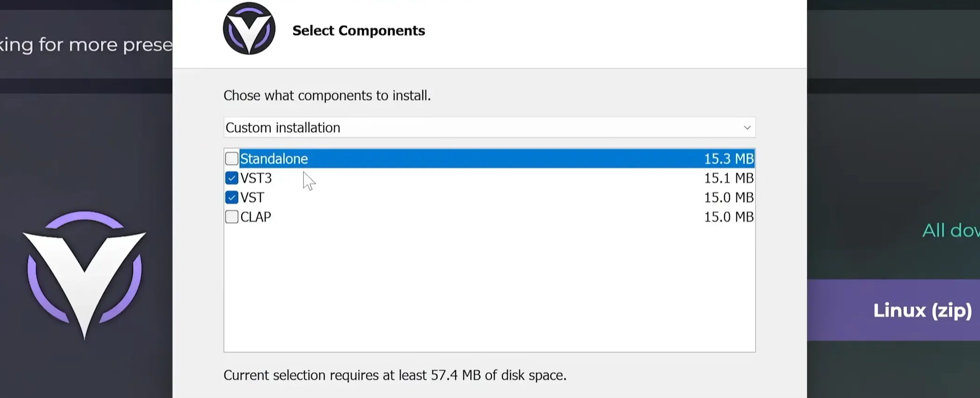
Task: Enable the CLAP component checkbox
Action: tap(231, 217)
